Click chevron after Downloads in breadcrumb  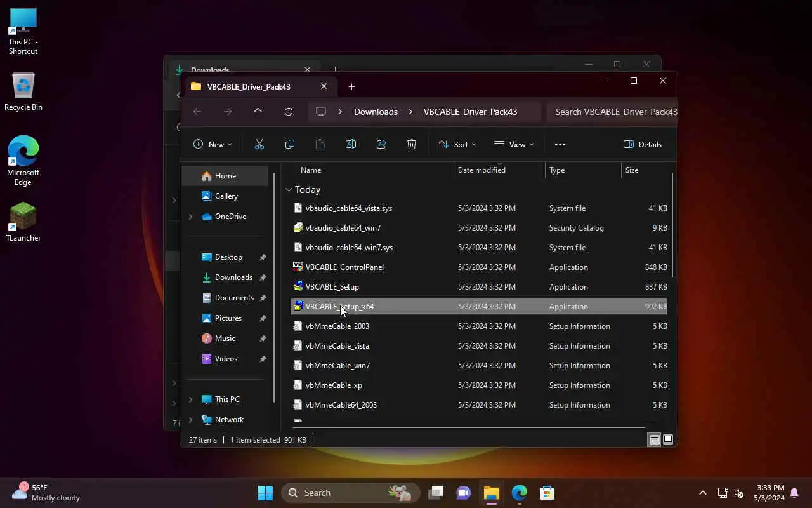point(410,112)
